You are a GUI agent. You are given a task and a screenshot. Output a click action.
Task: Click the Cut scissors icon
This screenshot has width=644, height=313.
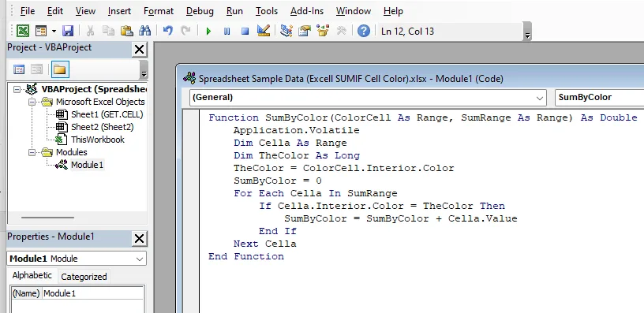coord(90,32)
